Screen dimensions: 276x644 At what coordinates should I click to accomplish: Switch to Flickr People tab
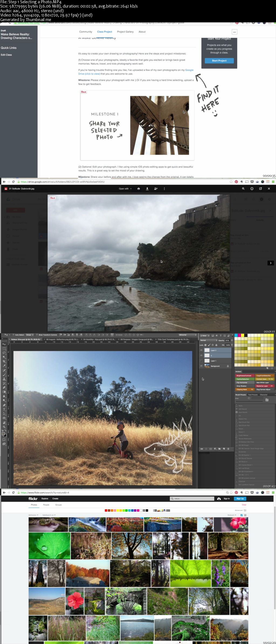tap(46, 505)
